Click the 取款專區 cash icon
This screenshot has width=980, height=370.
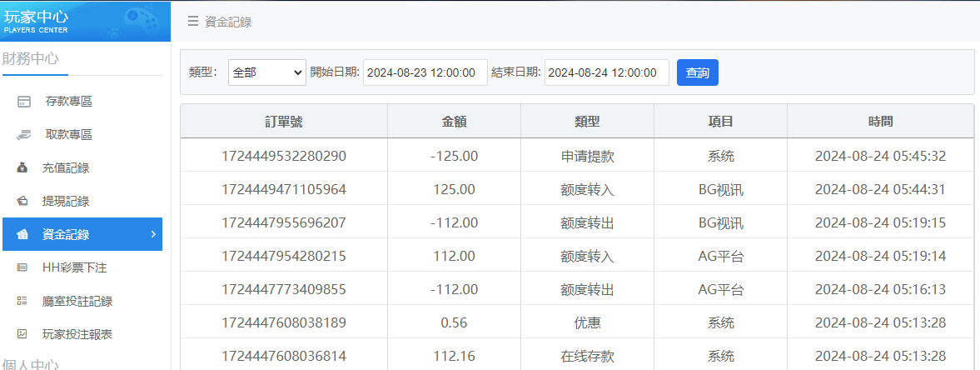(x=24, y=134)
